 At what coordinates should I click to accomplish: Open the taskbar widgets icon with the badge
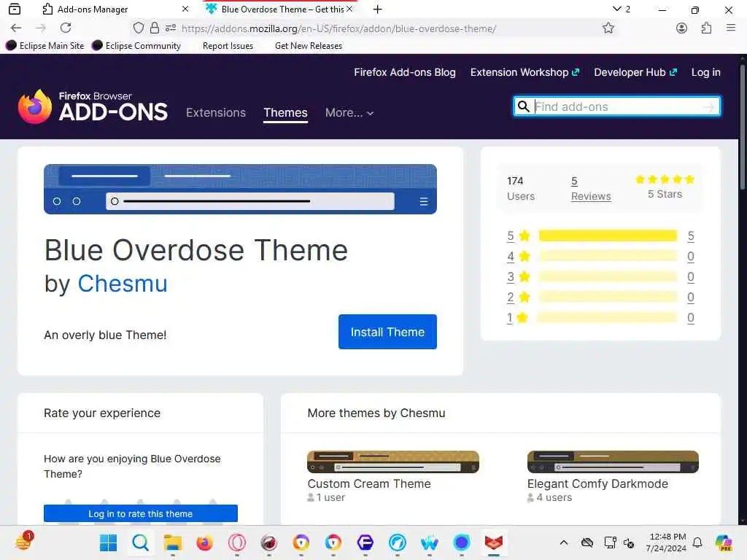pos(23,542)
